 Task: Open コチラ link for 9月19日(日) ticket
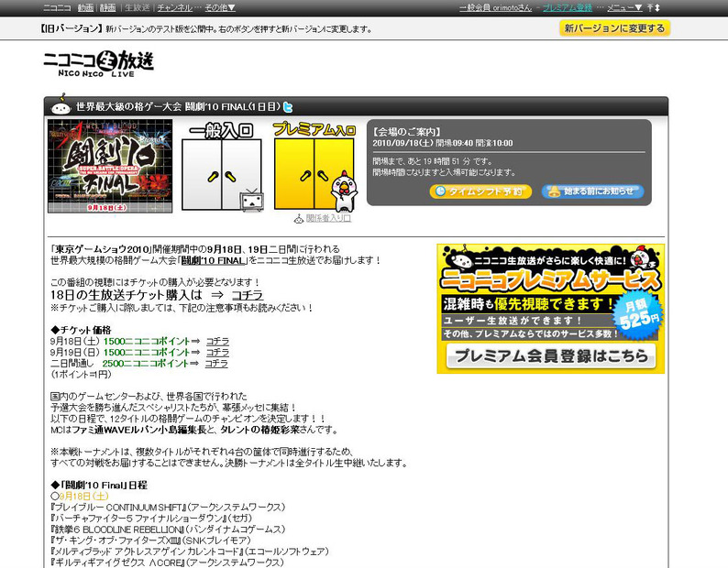point(217,352)
